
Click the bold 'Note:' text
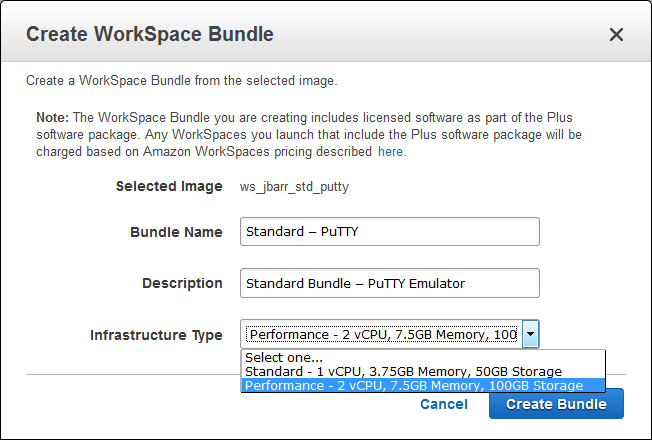pos(52,118)
